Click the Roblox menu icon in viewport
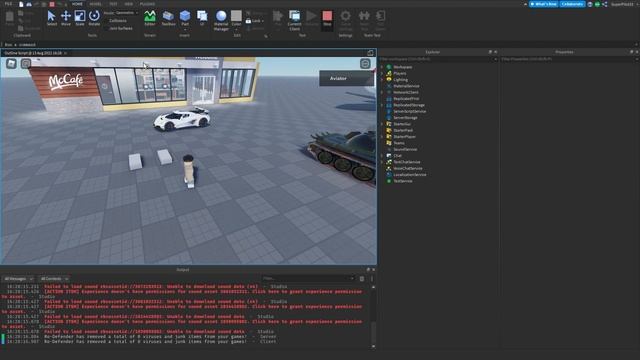This screenshot has width=640, height=360. (11, 63)
